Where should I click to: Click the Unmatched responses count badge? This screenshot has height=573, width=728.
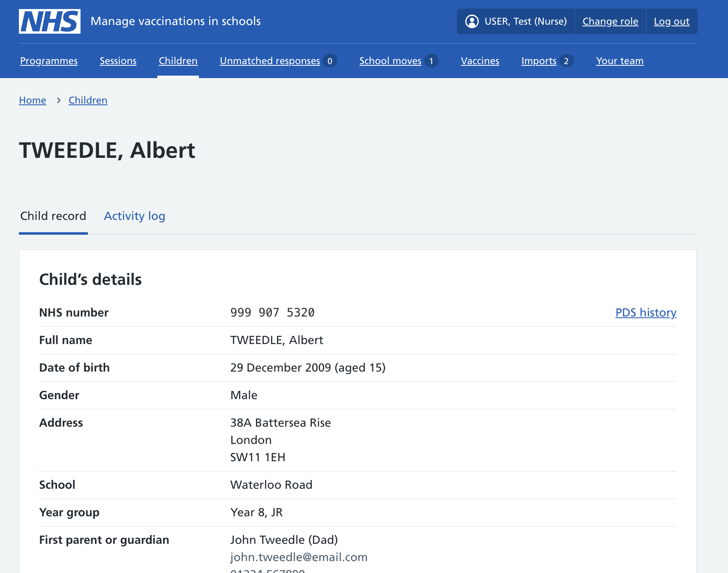tap(329, 61)
